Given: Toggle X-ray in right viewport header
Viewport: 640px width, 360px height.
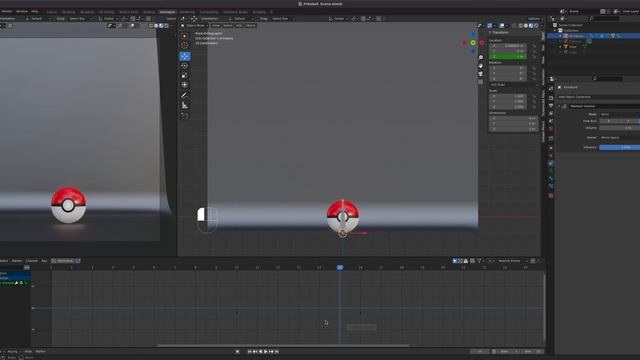Looking at the screenshot, I should click(x=514, y=26).
